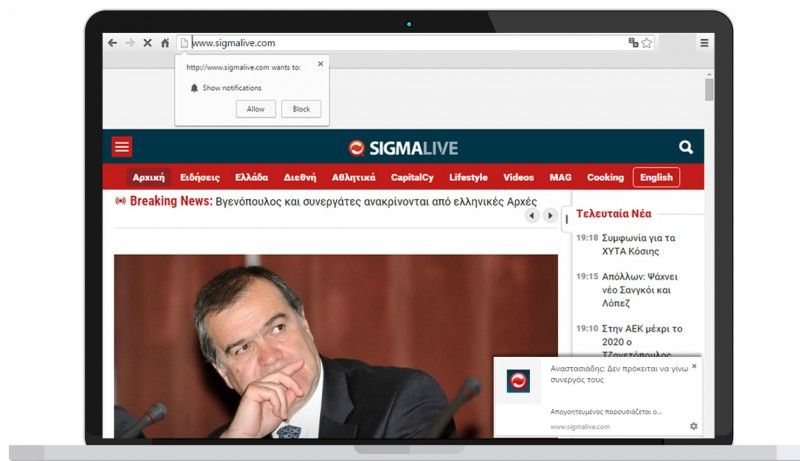Open Sigmalive red hamburger menu

[x=122, y=147]
